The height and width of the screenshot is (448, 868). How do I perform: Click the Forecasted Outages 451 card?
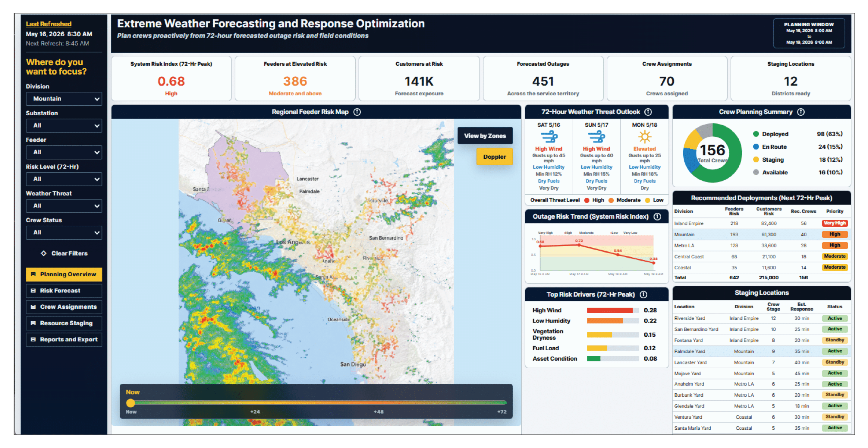(543, 79)
